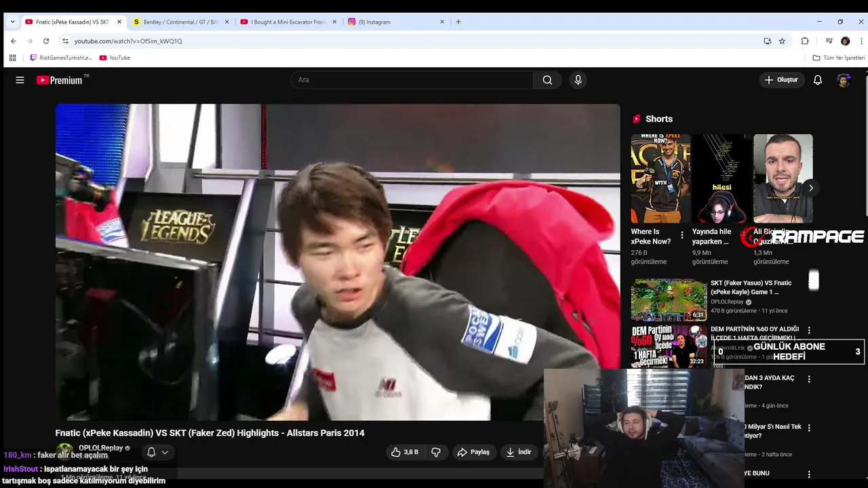Share the video with Paylaş
Viewport: 868px width, 488px height.
pos(473,452)
